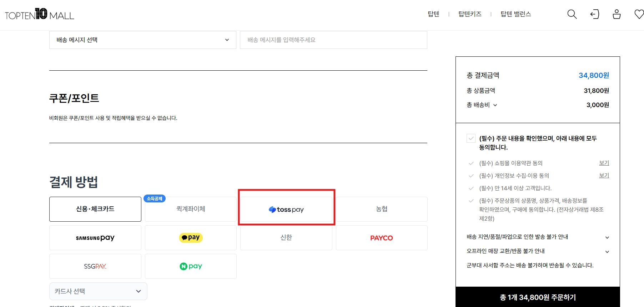This screenshot has height=307, width=644.
Task: Choose 퀵계좌이체 payment option
Action: point(191,209)
